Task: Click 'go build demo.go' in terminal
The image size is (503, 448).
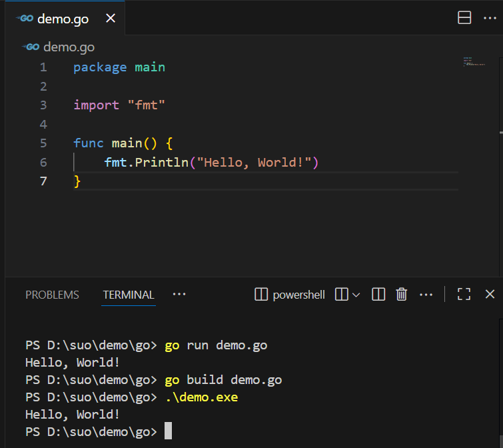Action: click(x=223, y=380)
